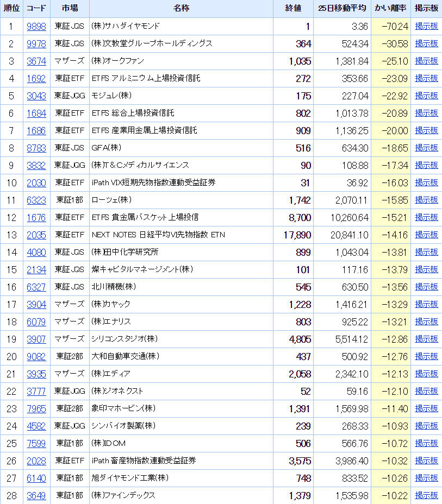Open stock code 3935 link
Screen dimensions: 442x504
pyautogui.click(x=36, y=374)
